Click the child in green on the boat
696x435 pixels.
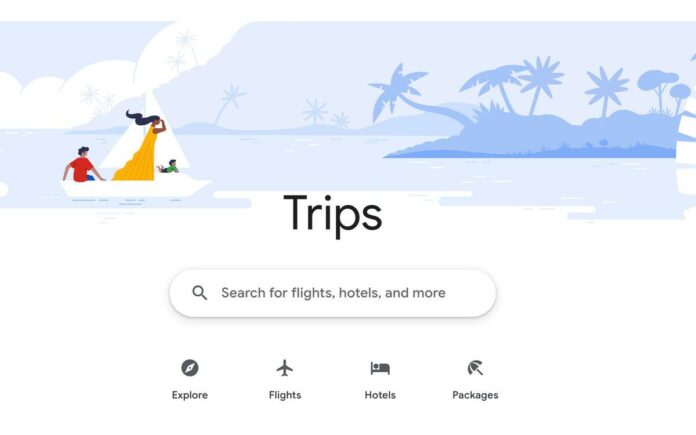[169, 167]
